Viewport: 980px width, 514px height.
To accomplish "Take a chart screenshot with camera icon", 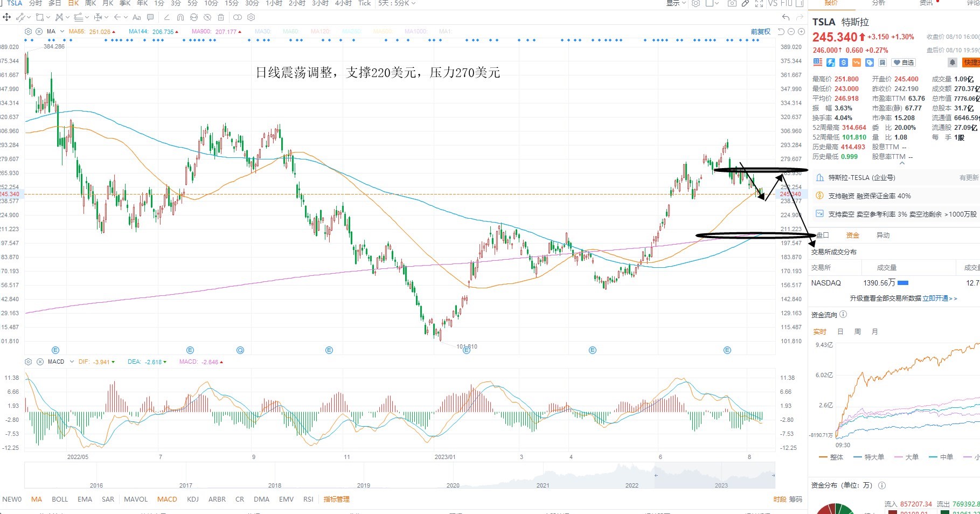I will click(732, 3).
